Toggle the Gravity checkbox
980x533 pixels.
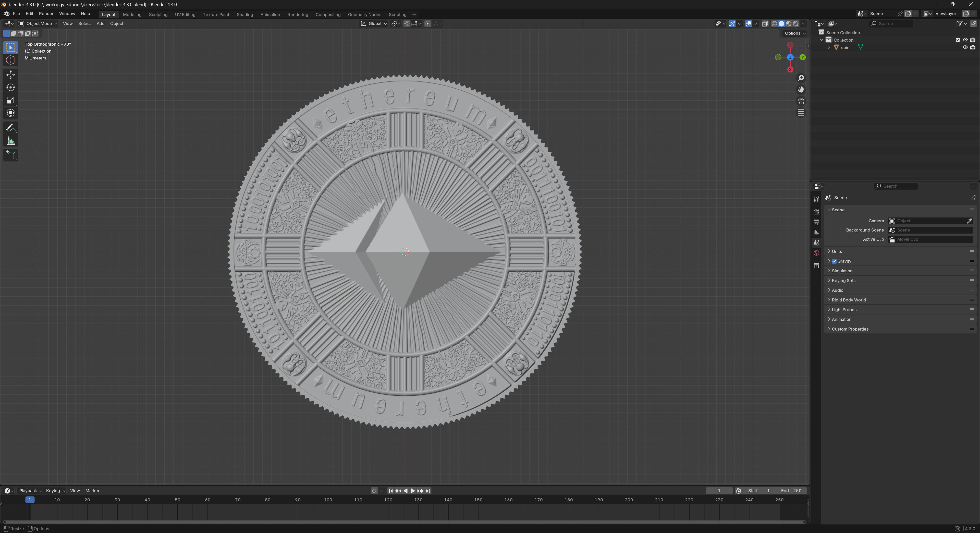(834, 261)
